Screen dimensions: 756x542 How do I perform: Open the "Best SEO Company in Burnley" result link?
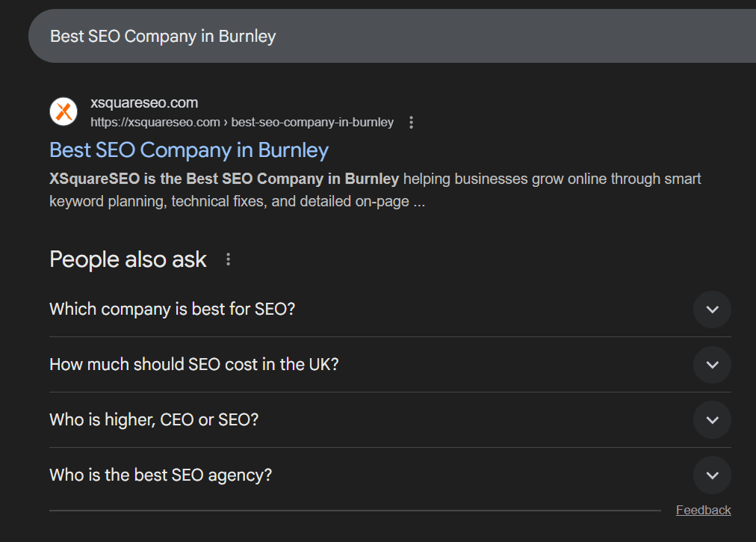pos(188,150)
